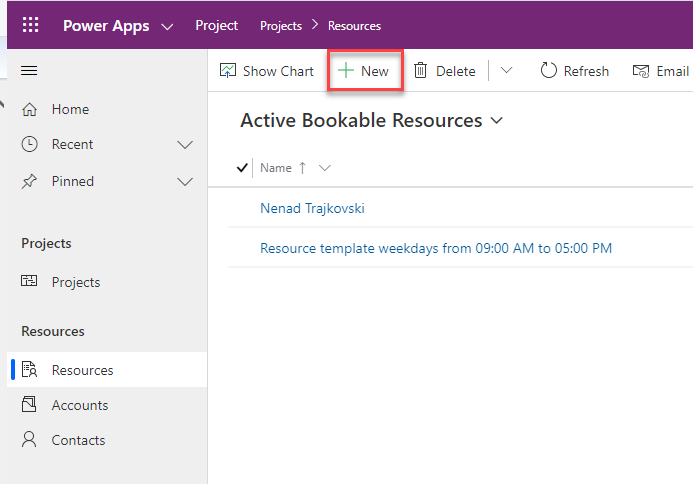693x484 pixels.
Task: Expand the Recent section chevron
Action: 185,144
